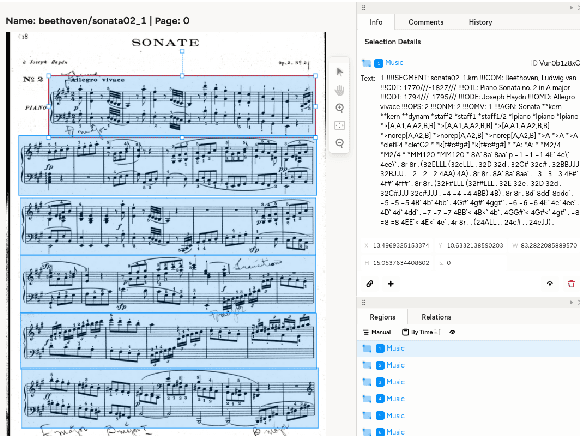Select first Music region in Regions list
This screenshot has height=436, width=580.
pyautogui.click(x=468, y=348)
